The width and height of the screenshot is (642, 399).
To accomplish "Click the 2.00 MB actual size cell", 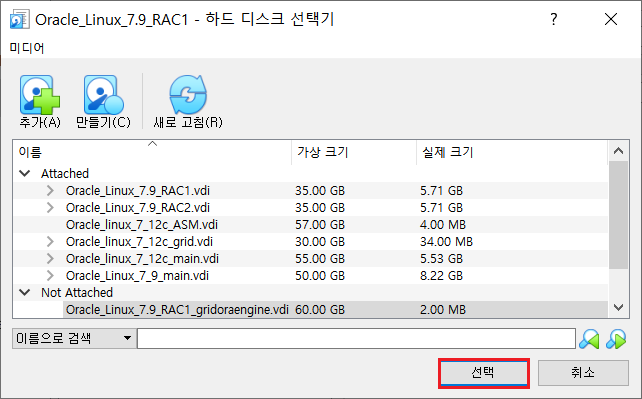I will (x=443, y=309).
